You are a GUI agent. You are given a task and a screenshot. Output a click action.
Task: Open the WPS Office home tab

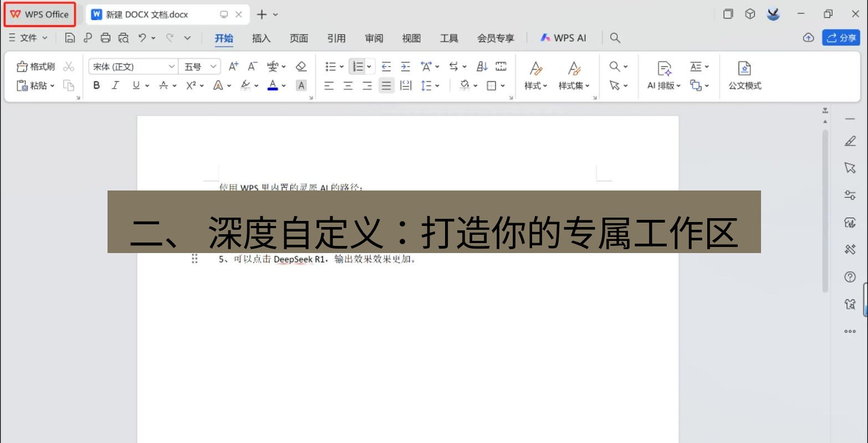40,14
